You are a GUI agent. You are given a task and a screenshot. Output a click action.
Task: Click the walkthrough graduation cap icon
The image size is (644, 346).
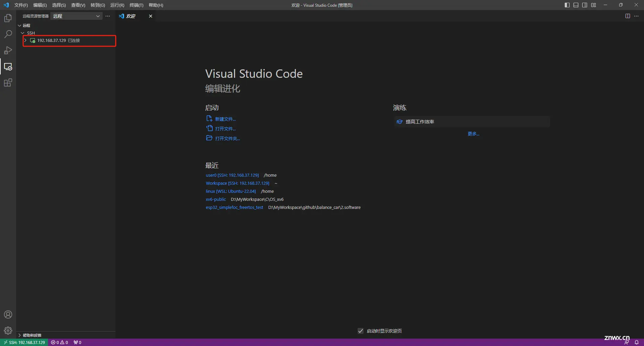[x=399, y=122]
